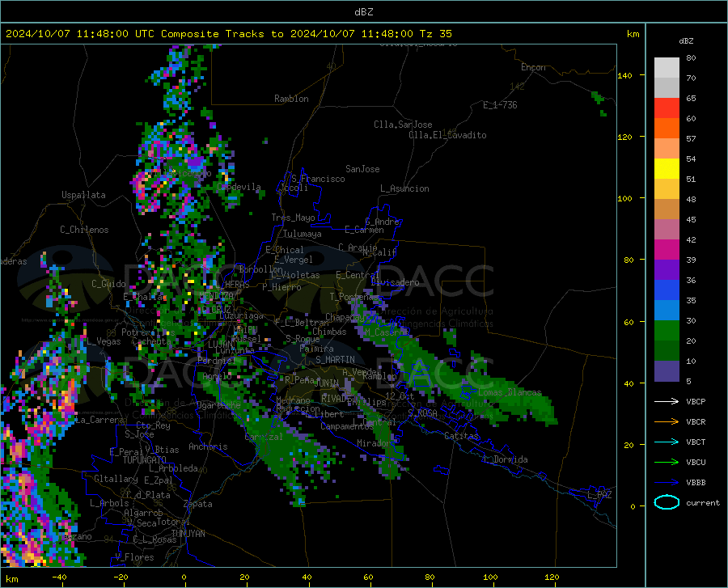728x588 pixels.
Task: Select the Clla.El_Cavadito label
Action: (x=447, y=135)
